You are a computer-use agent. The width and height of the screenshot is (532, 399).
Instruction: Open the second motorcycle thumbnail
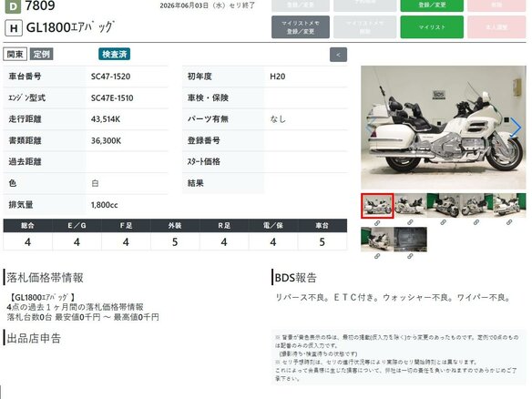click(410, 206)
